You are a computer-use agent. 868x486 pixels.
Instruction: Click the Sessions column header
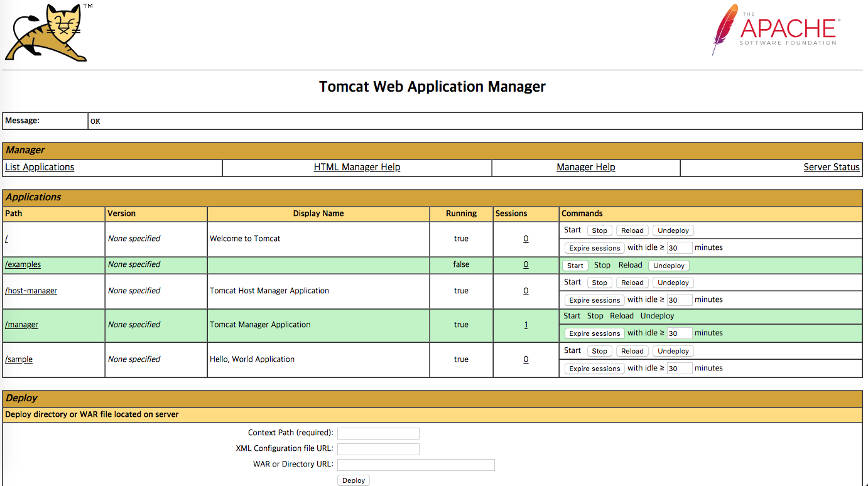[511, 213]
